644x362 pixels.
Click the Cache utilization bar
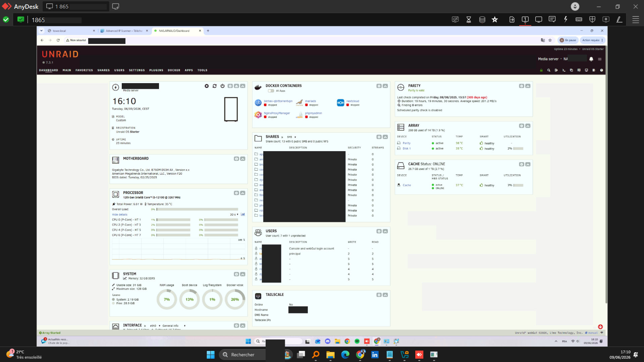coord(518,185)
